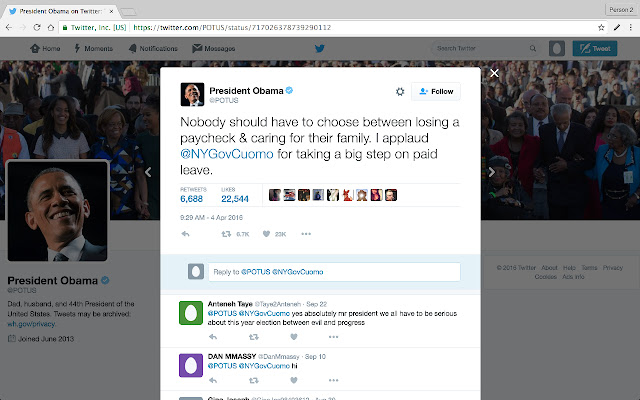Open the Notifications tab
This screenshot has width=640, height=400.
153,49
